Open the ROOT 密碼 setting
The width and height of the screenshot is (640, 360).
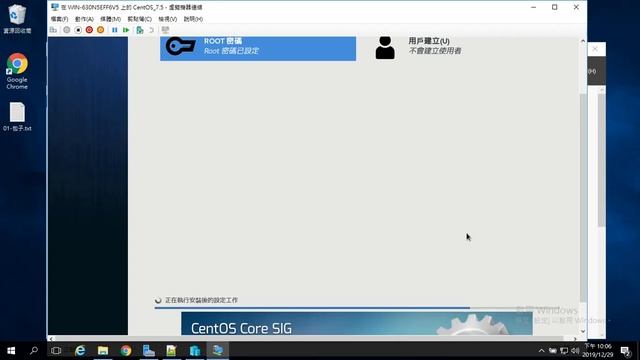coord(258,48)
